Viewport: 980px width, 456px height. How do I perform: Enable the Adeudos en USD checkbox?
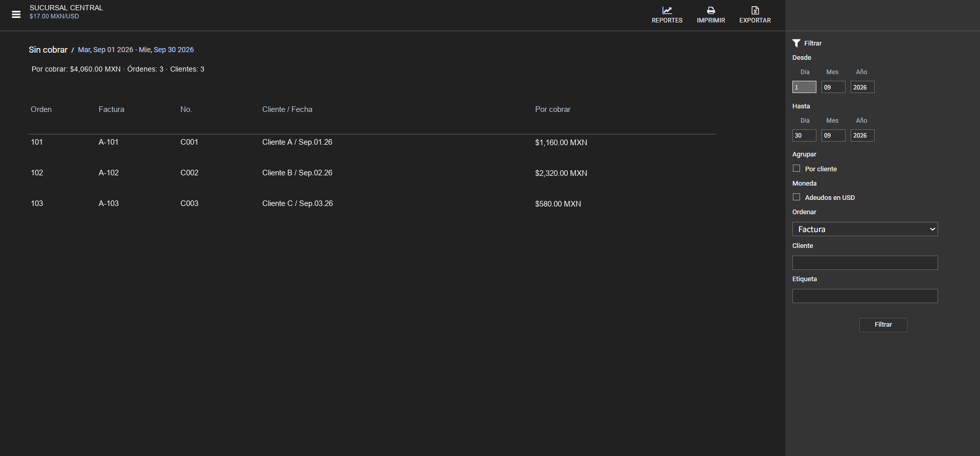point(796,197)
